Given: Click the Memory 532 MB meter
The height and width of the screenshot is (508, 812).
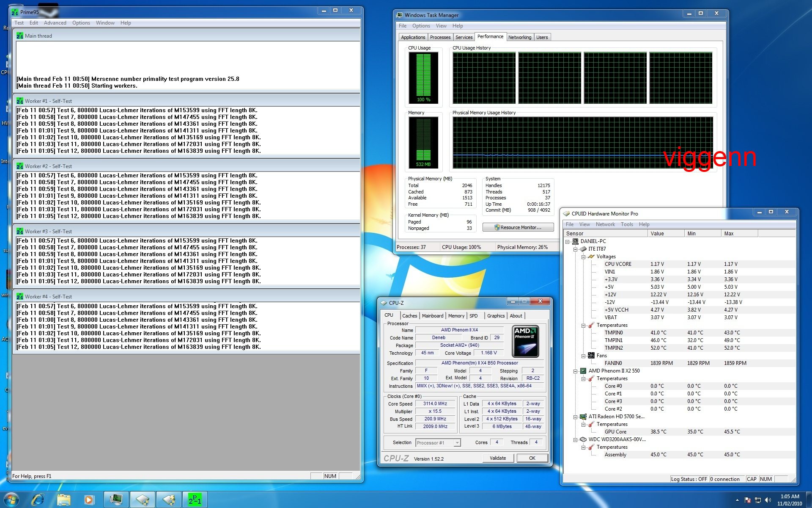Looking at the screenshot, I should point(423,143).
